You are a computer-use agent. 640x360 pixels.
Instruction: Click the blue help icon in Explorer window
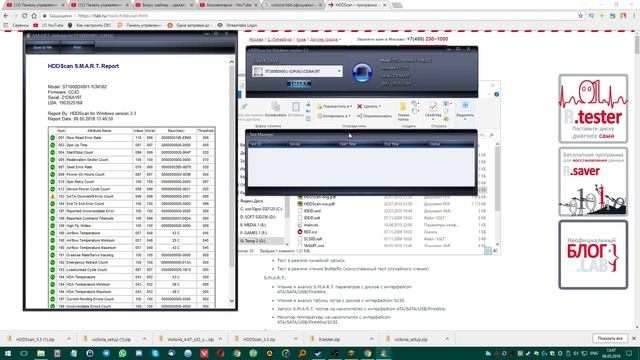coord(496,94)
